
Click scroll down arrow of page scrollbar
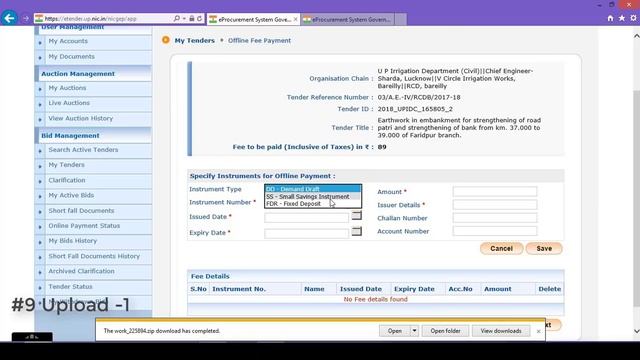point(636,331)
